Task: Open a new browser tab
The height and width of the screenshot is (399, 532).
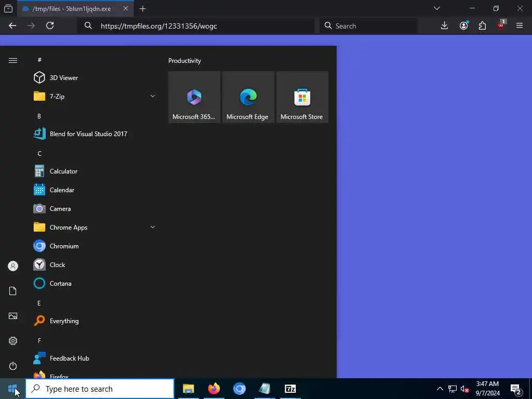Action: (143, 9)
